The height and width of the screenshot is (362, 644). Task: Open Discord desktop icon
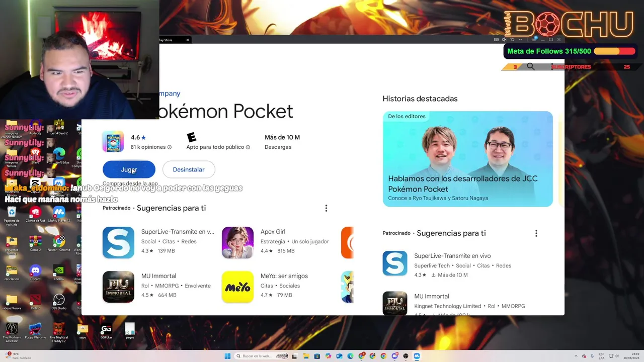tap(35, 272)
